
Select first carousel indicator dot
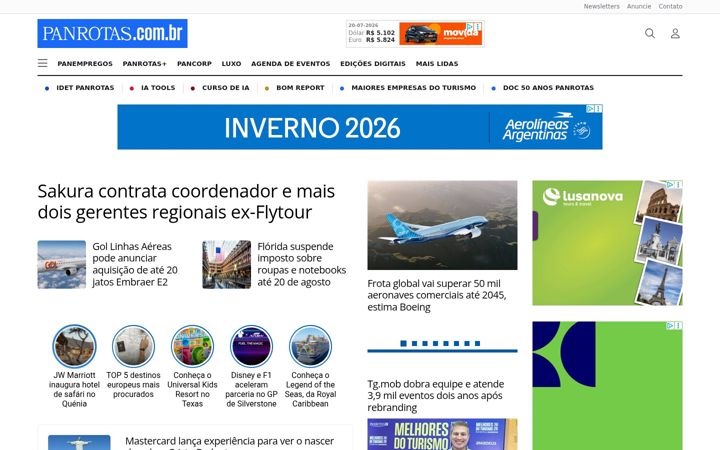pyautogui.click(x=403, y=343)
